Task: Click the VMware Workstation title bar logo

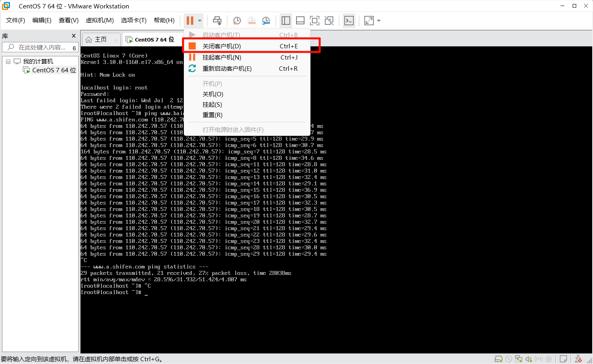Action: 6,6
